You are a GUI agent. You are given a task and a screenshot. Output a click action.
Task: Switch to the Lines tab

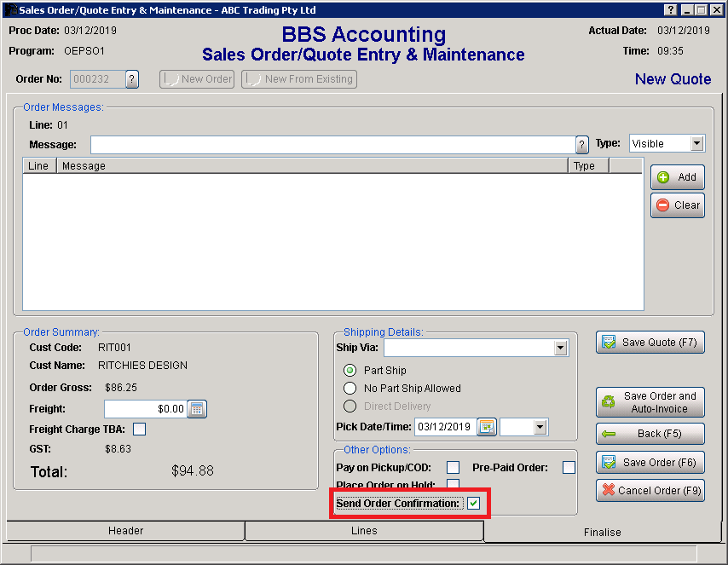(x=364, y=531)
